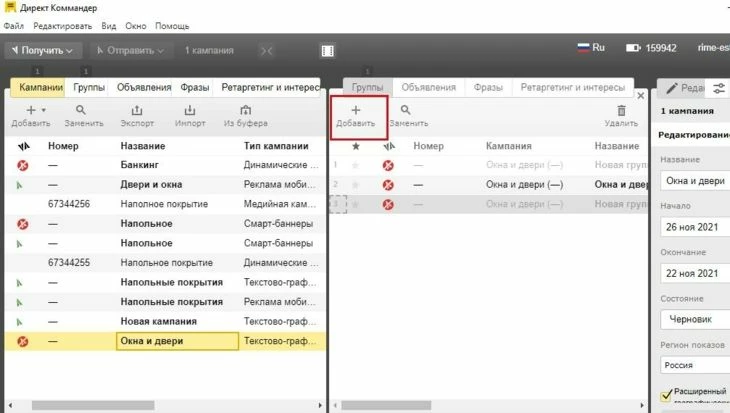This screenshot has height=413, width=730.
Task: Toggle the column layout icon in top bar
Action: pos(327,51)
